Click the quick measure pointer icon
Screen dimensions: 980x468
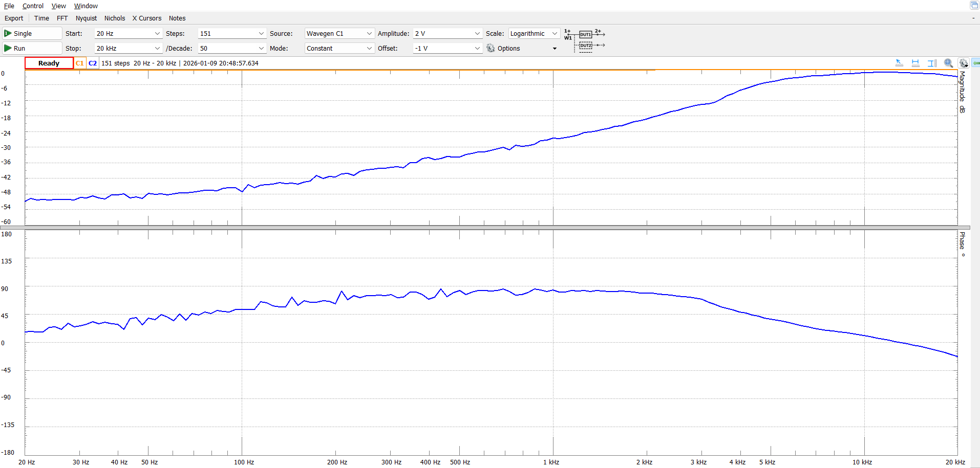899,63
